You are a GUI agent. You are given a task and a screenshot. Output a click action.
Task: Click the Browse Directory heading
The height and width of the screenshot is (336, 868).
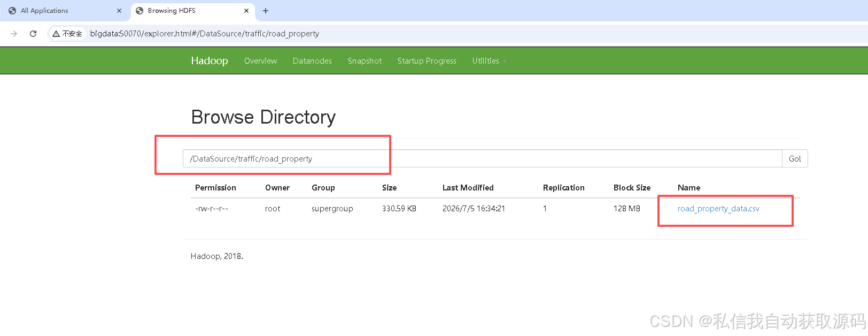tap(263, 117)
